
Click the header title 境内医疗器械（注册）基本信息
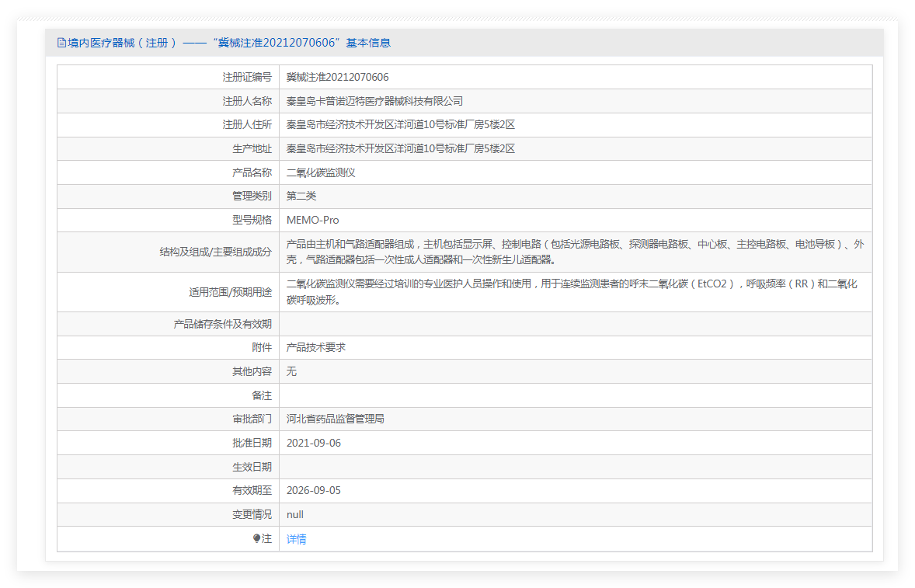click(229, 43)
